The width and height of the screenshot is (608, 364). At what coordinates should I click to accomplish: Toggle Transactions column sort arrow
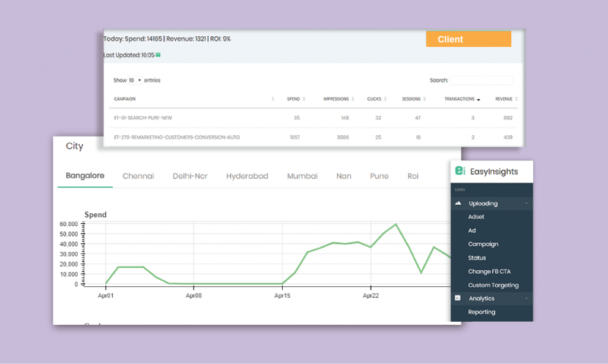[x=479, y=100]
